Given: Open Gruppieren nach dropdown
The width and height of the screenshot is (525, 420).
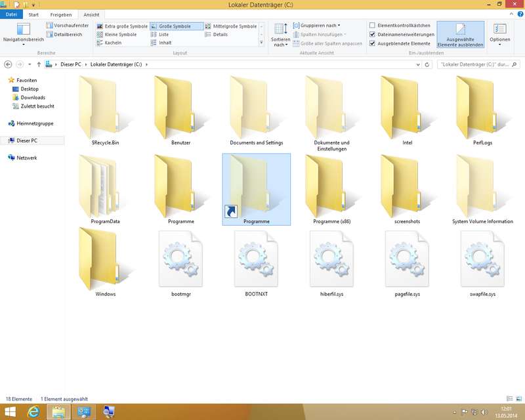Looking at the screenshot, I should (x=316, y=26).
